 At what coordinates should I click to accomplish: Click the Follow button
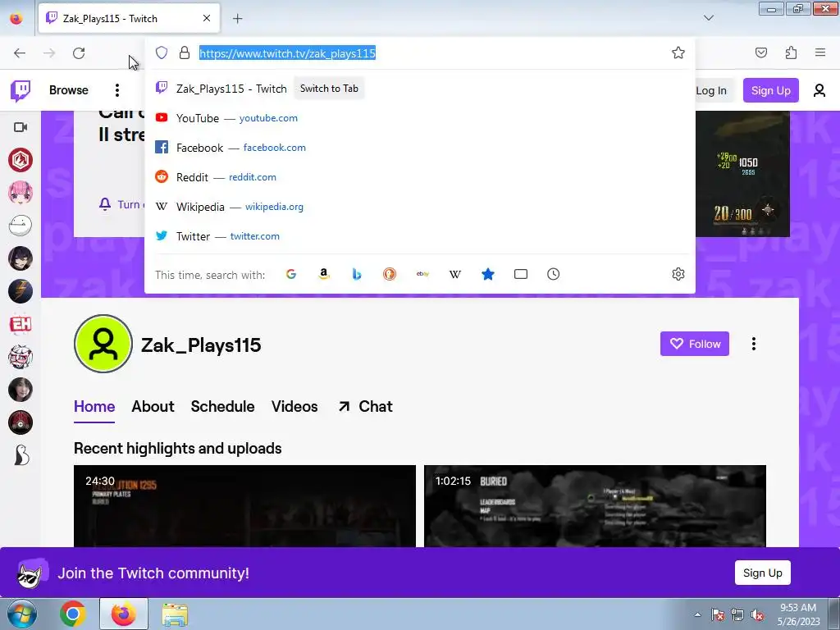(x=694, y=344)
